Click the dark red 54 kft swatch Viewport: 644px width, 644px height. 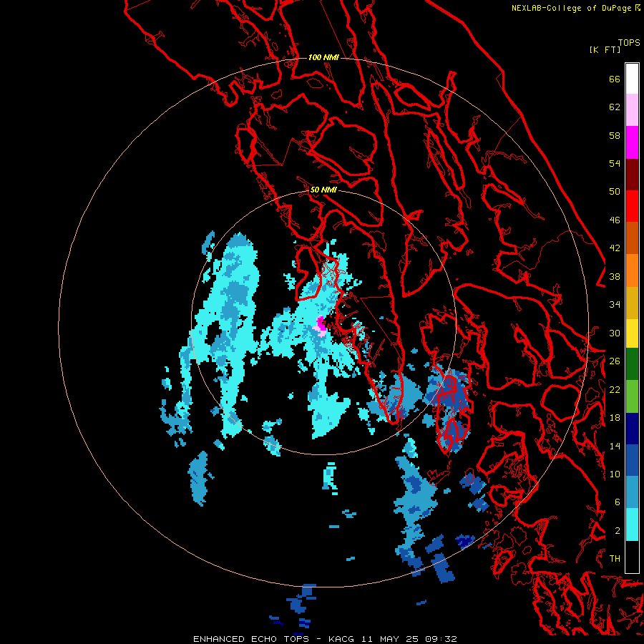coord(632,174)
